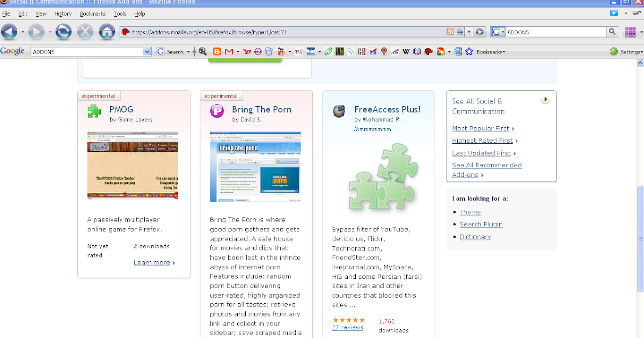This screenshot has height=338, width=644.
Task: Click the Learn more link under PMOG
Action: click(x=152, y=263)
